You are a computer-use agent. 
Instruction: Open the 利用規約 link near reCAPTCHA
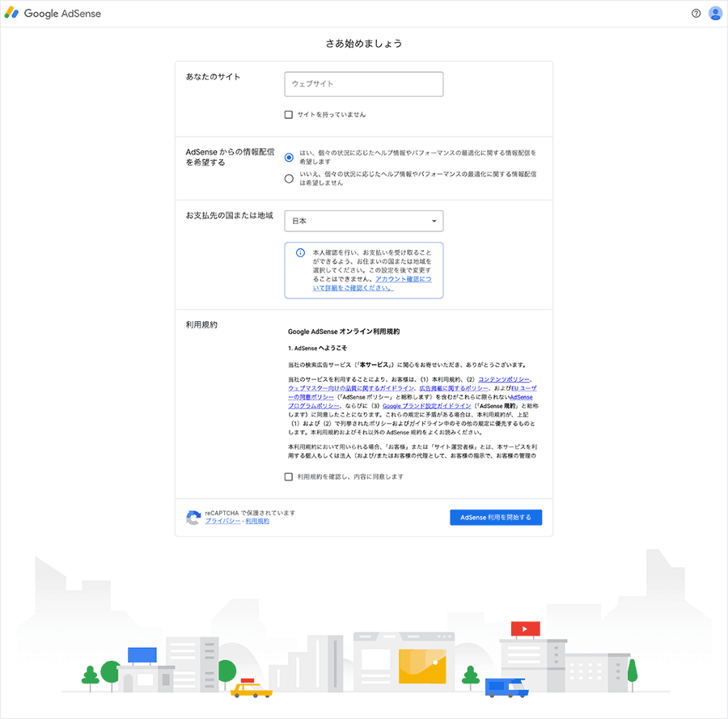tap(257, 520)
